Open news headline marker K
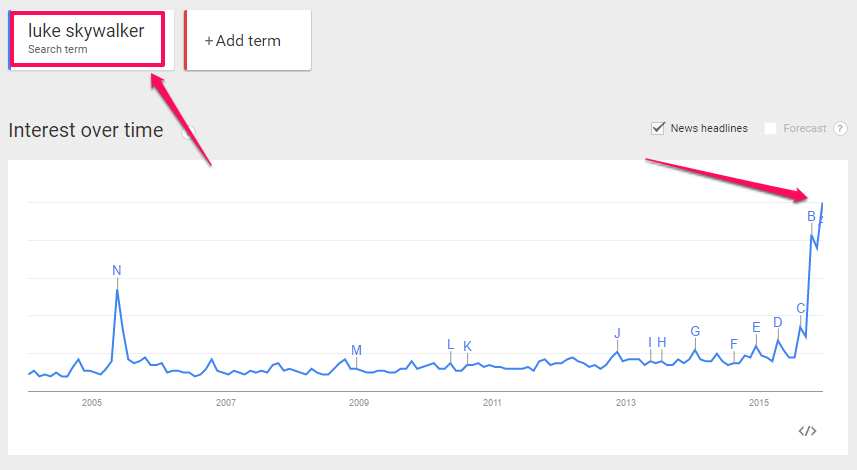Image resolution: width=857 pixels, height=470 pixels. (x=467, y=346)
